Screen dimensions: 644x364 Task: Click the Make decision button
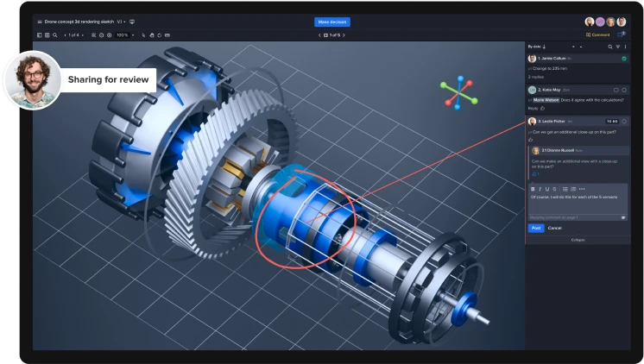[332, 22]
